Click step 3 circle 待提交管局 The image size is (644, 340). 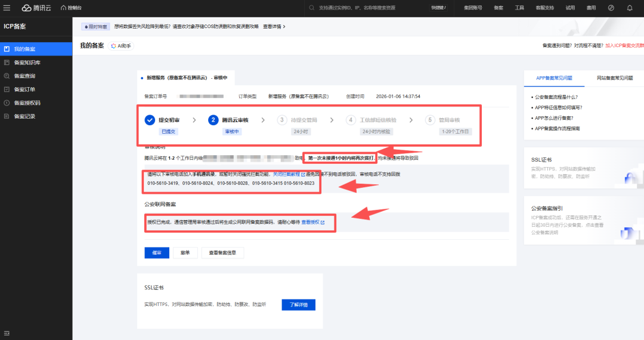coord(281,120)
